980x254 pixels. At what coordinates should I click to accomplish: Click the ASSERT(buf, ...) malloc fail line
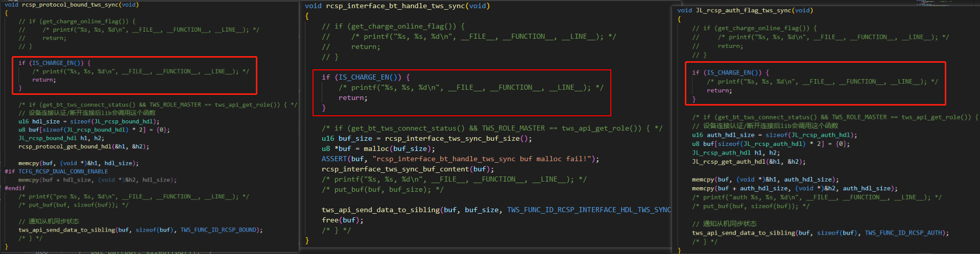coord(461,159)
